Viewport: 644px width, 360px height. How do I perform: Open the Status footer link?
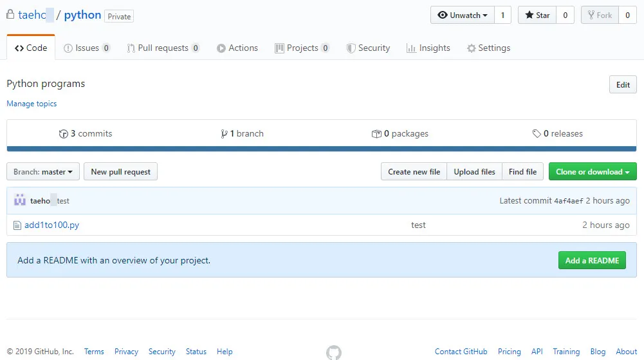coord(196,352)
